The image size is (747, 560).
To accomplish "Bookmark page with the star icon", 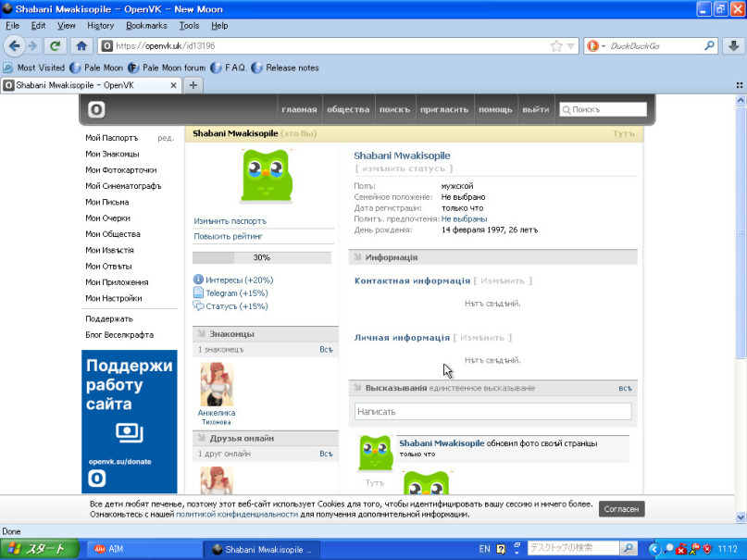I will tap(556, 45).
